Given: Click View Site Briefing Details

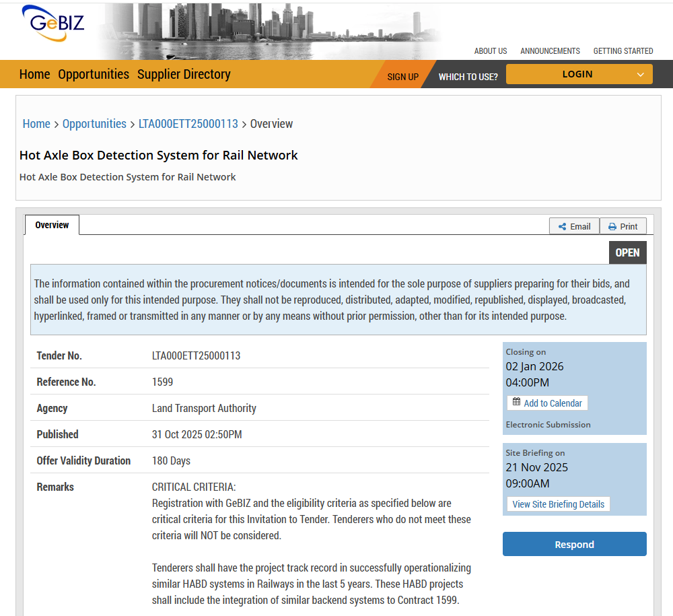Looking at the screenshot, I should [558, 504].
